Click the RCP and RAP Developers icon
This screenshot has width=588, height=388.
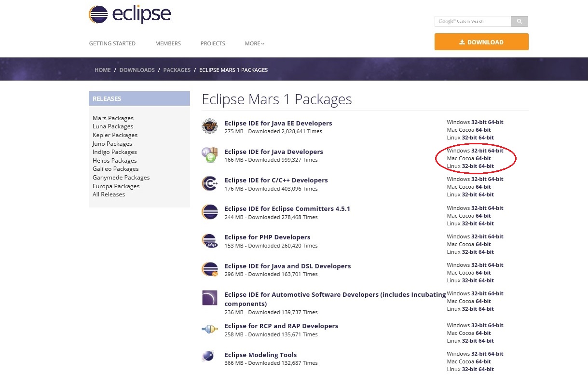(210, 330)
